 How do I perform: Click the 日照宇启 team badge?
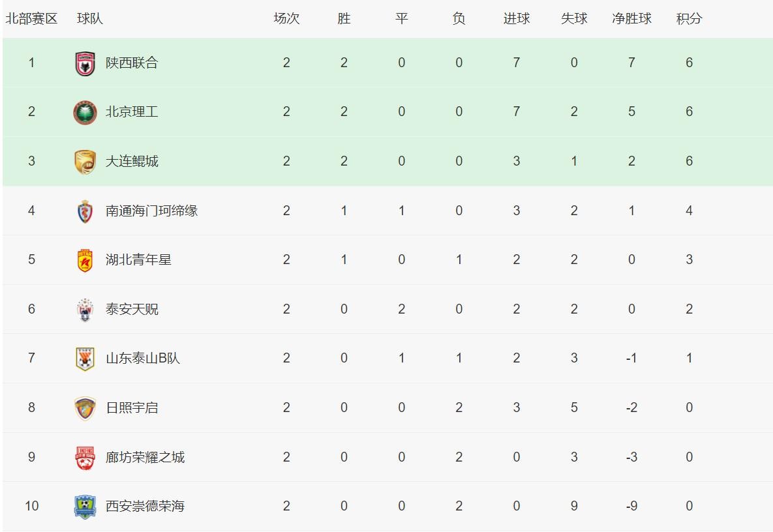[85, 408]
